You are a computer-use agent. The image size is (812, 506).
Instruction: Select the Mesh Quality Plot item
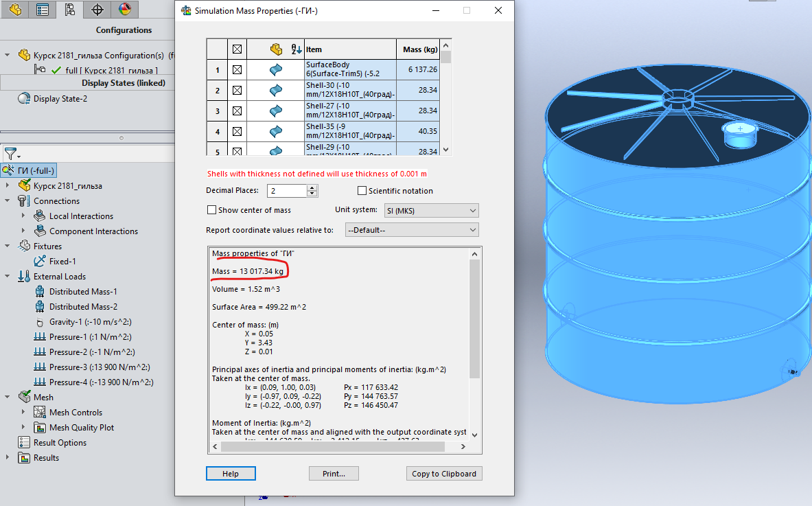tap(82, 428)
